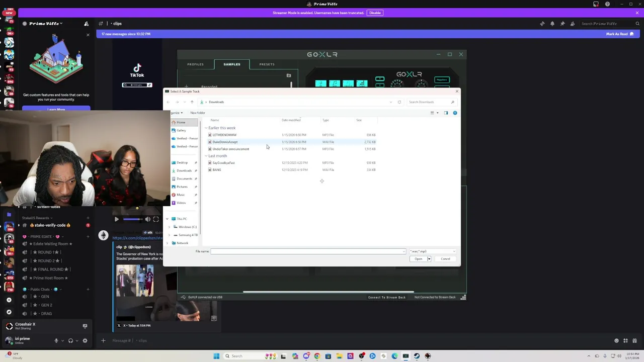
Task: Click Disable streamer mode button
Action: 375,13
